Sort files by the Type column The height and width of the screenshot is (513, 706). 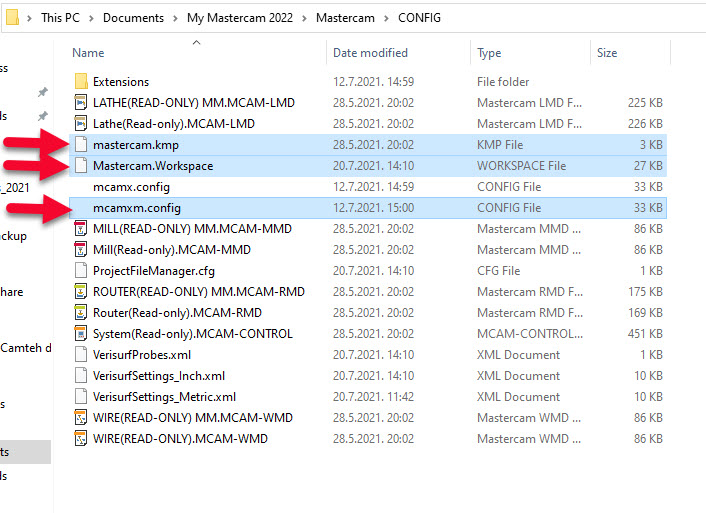[489, 53]
